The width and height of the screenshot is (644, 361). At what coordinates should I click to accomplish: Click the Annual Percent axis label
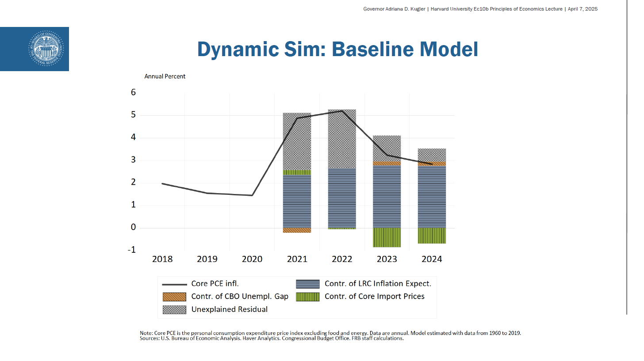coord(165,76)
